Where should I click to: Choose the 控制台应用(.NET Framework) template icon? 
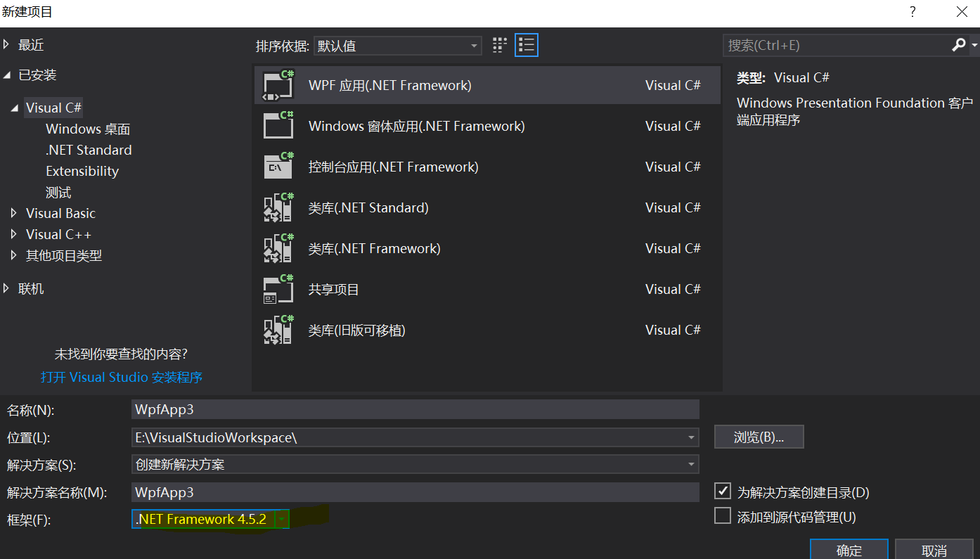pos(278,166)
